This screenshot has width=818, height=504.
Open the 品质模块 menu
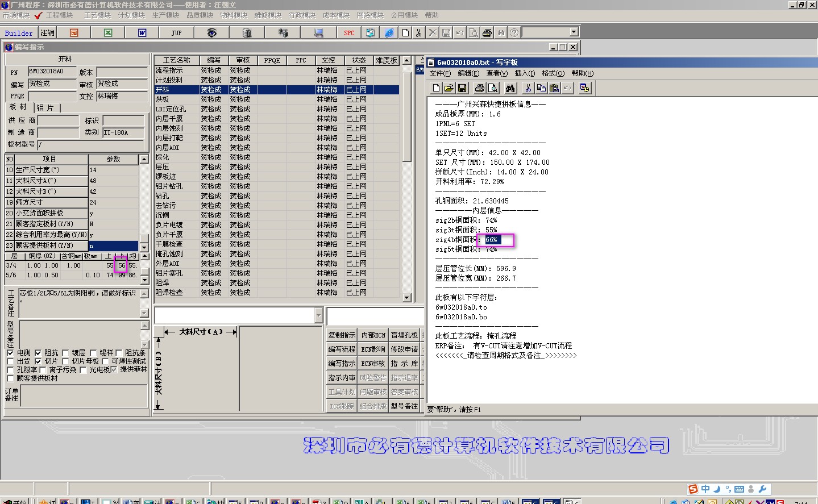[x=200, y=15]
